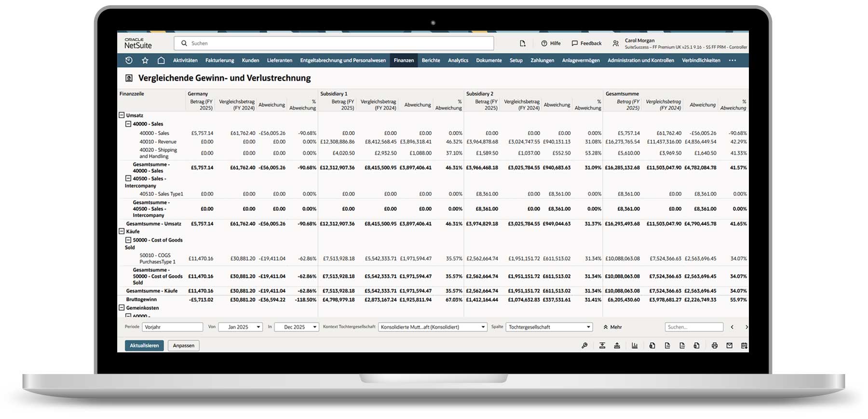Click the footer Suchen... report search box
This screenshot has width=868, height=419.
(694, 327)
